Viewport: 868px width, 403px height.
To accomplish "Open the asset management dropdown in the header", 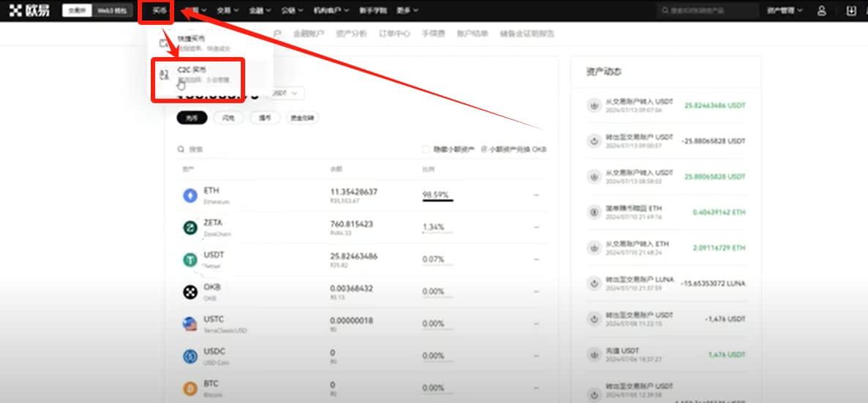I will (x=785, y=10).
